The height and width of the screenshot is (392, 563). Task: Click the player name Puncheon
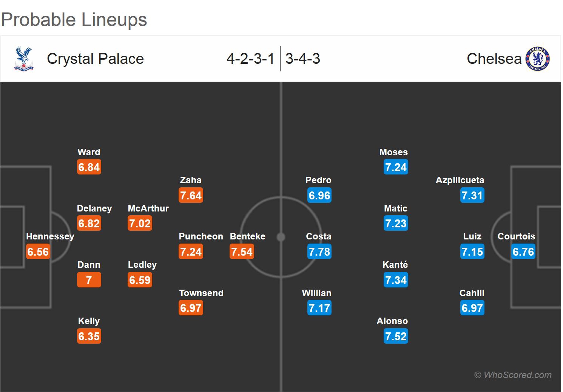(201, 236)
